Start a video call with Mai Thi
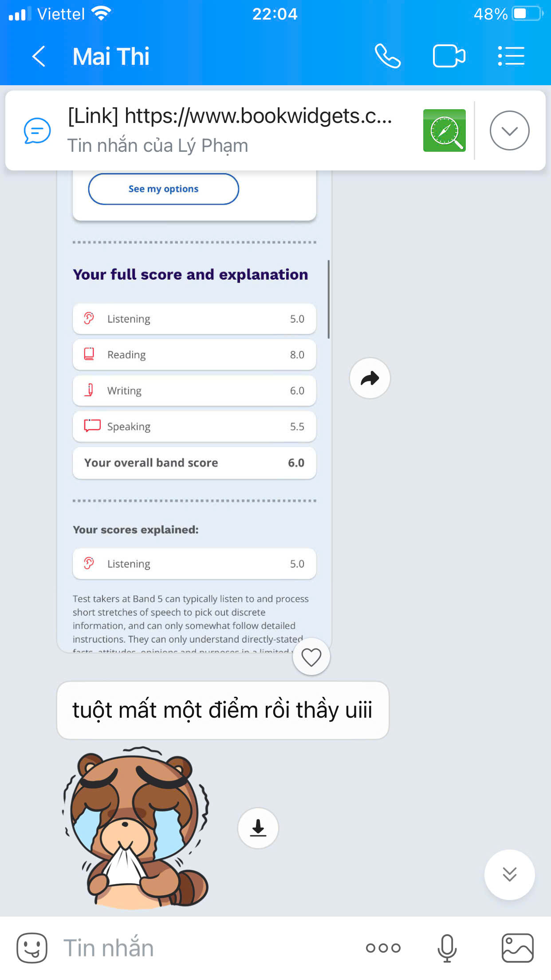 (449, 56)
